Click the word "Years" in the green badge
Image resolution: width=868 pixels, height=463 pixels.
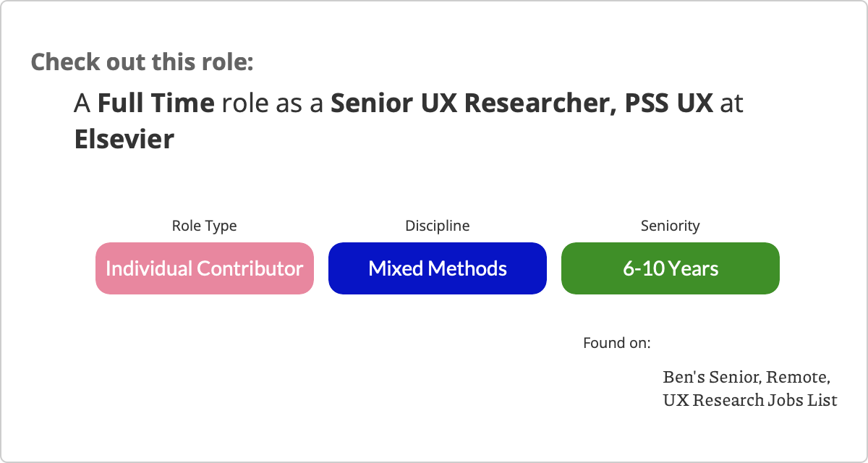693,268
